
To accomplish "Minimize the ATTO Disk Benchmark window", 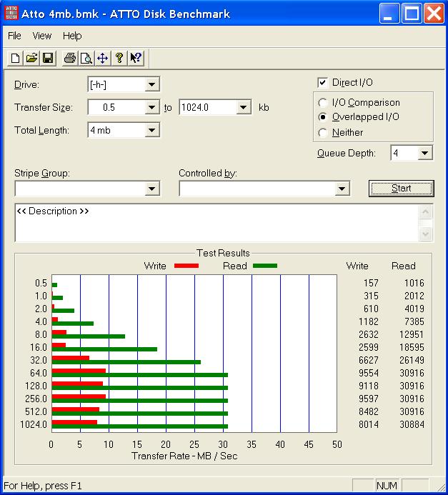I will pyautogui.click(x=389, y=14).
